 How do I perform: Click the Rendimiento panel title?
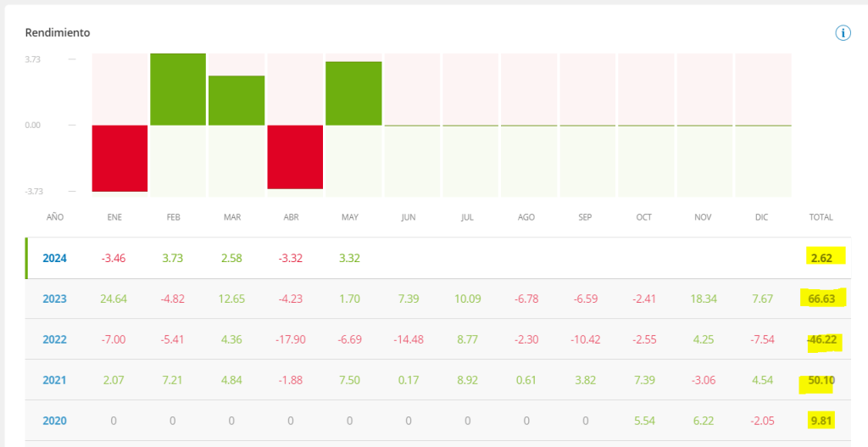coord(58,33)
